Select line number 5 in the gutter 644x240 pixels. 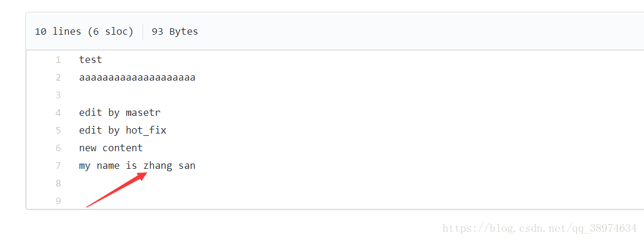[x=58, y=130]
